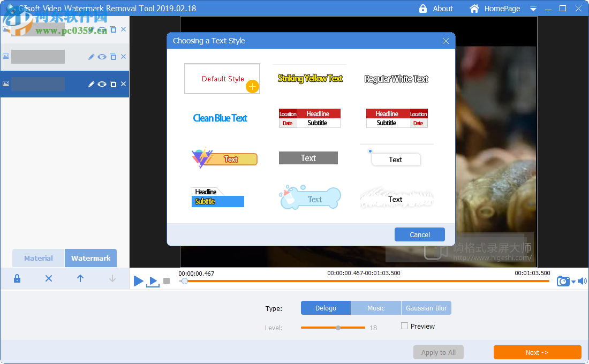This screenshot has width=589, height=364.
Task: Click the Next button
Action: pyautogui.click(x=537, y=352)
